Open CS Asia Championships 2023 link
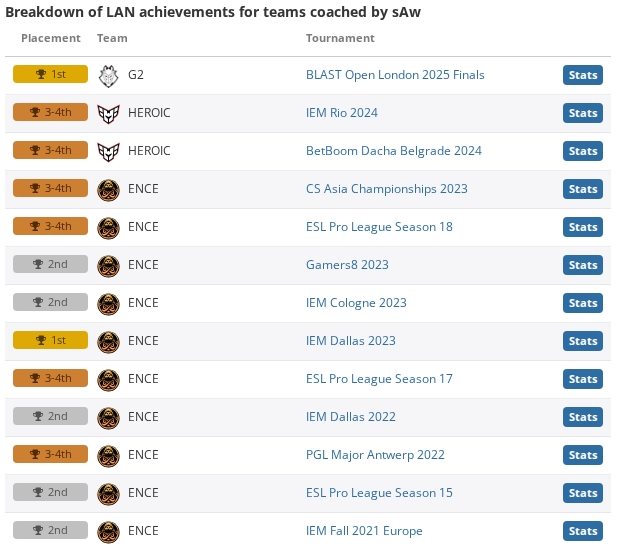 point(387,189)
